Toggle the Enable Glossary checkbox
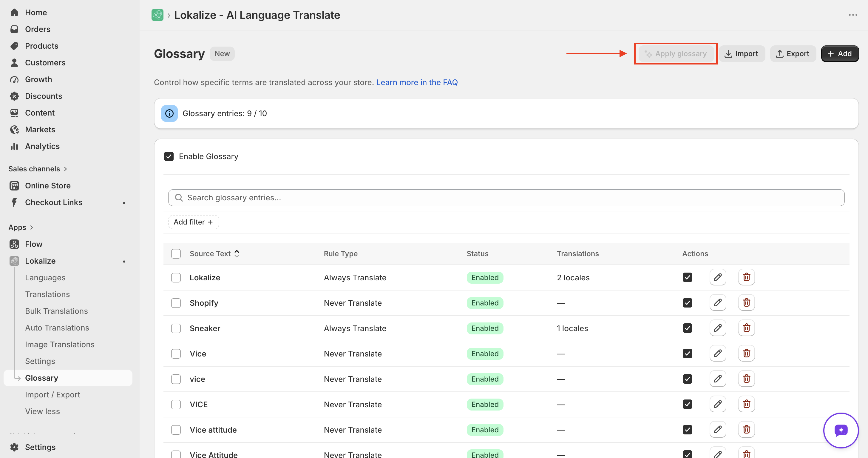The image size is (868, 458). coord(169,156)
